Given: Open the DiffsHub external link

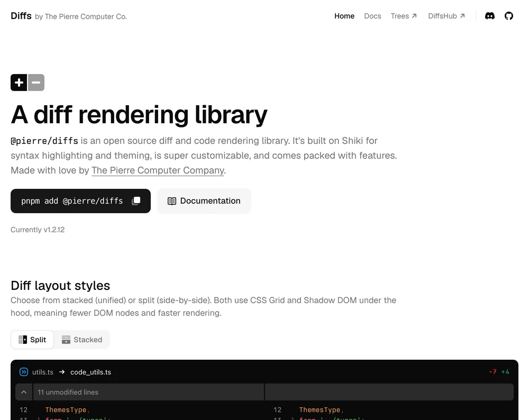Looking at the screenshot, I should [446, 16].
